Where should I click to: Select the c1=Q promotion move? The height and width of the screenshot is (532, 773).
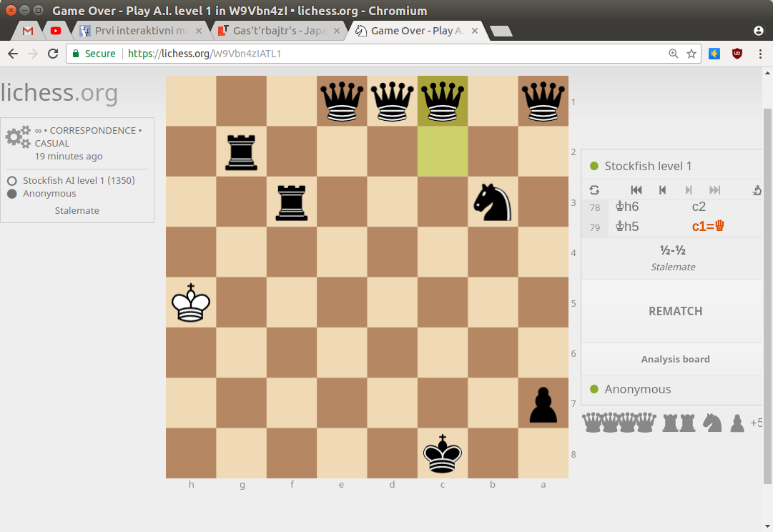click(x=708, y=226)
